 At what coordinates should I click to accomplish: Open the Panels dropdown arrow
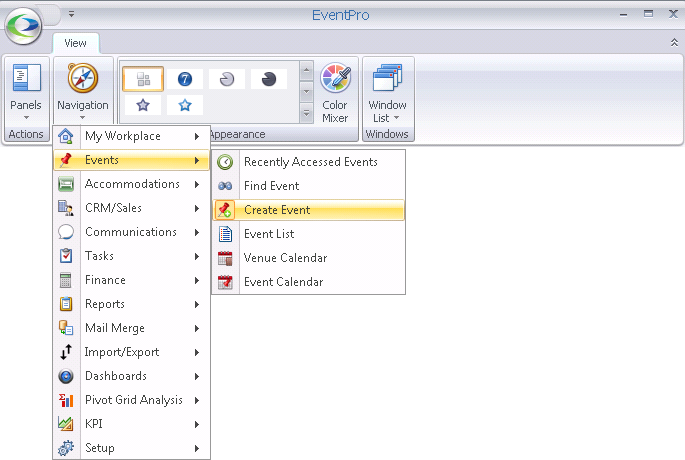tap(26, 118)
